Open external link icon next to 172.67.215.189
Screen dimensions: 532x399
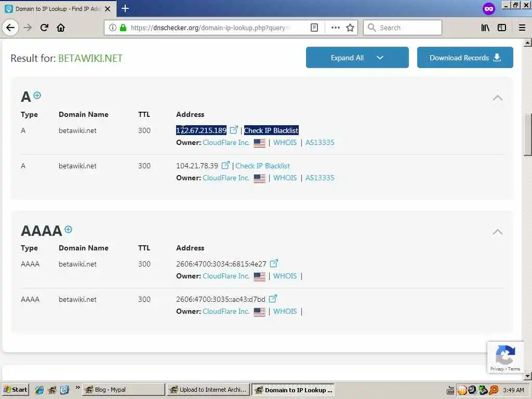point(234,129)
